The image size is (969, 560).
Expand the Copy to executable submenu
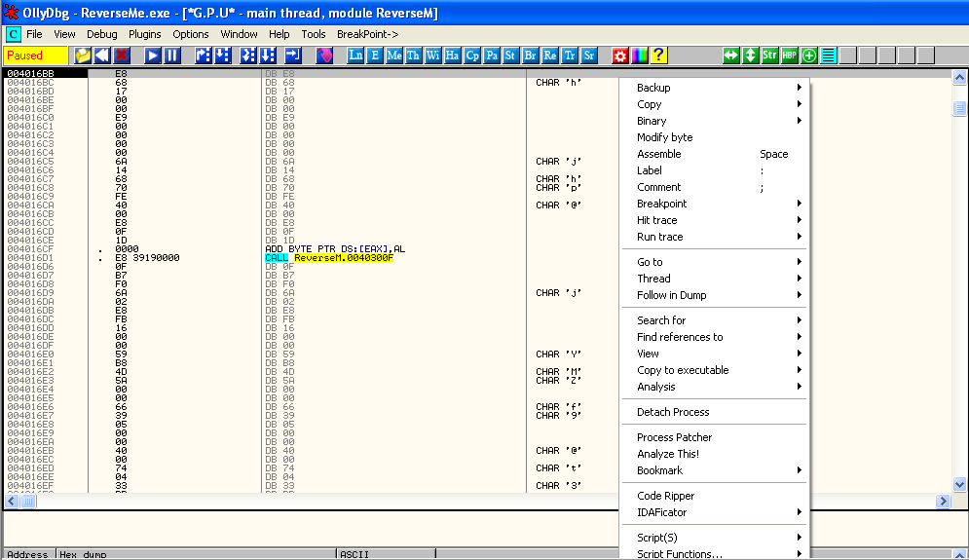coord(715,370)
